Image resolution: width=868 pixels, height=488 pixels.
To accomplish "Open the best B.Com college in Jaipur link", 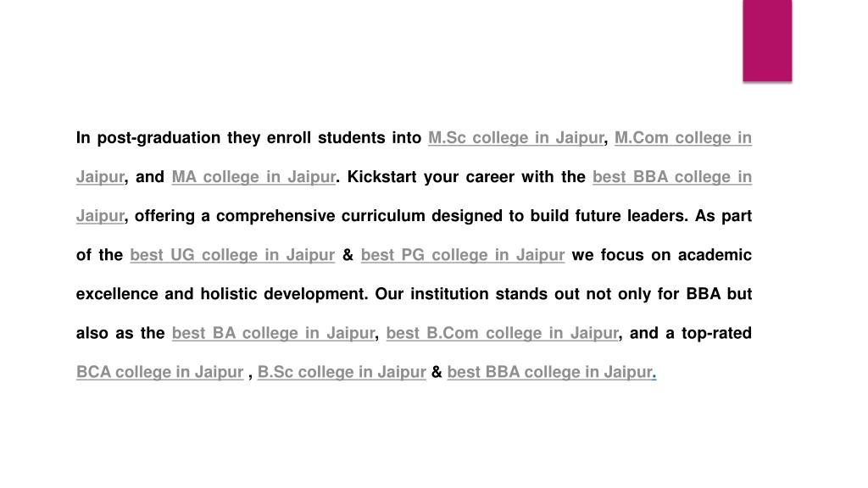I will coord(502,333).
